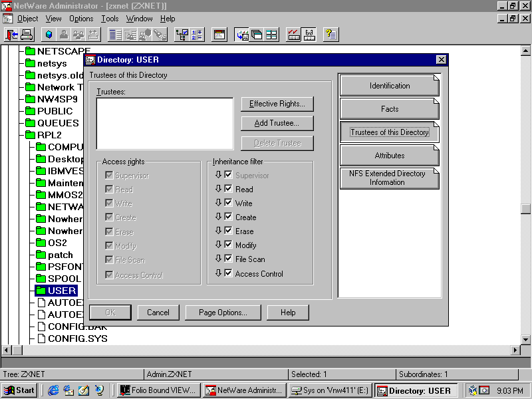Open the View menu

tap(54, 19)
